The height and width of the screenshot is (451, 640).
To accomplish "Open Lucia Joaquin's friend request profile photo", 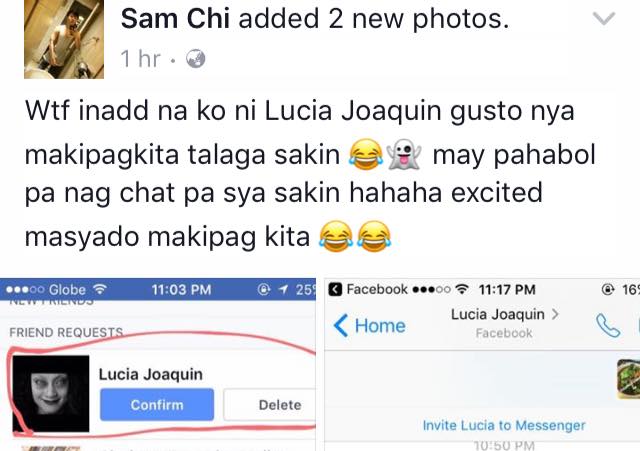I will click(51, 393).
